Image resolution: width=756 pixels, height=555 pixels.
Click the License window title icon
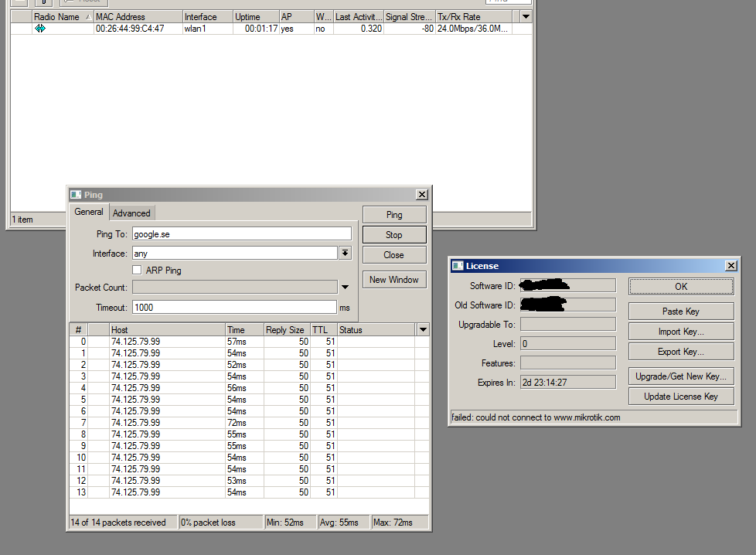click(458, 266)
